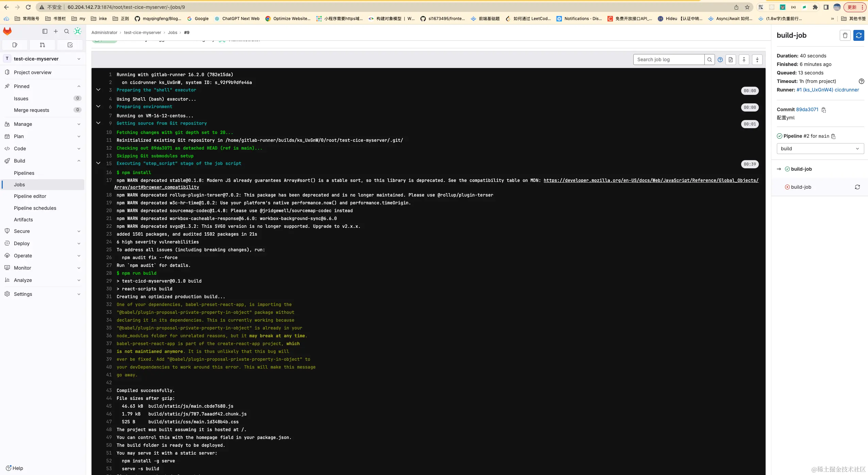Open the Pipelines sidebar item
Image resolution: width=868 pixels, height=475 pixels.
pos(24,173)
